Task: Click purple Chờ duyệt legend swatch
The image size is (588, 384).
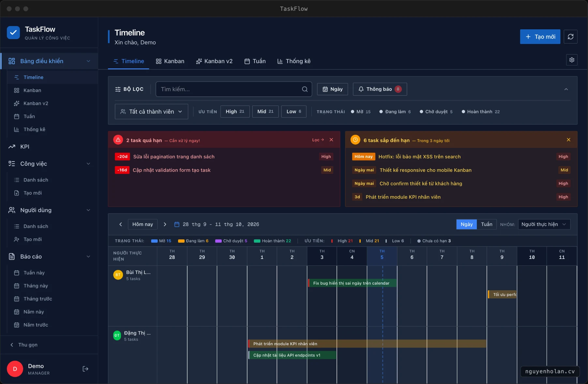Action: (x=219, y=241)
